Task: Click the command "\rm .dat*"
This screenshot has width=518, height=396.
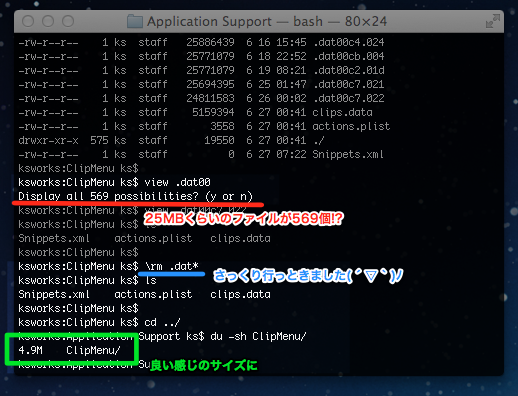Action: click(x=172, y=266)
